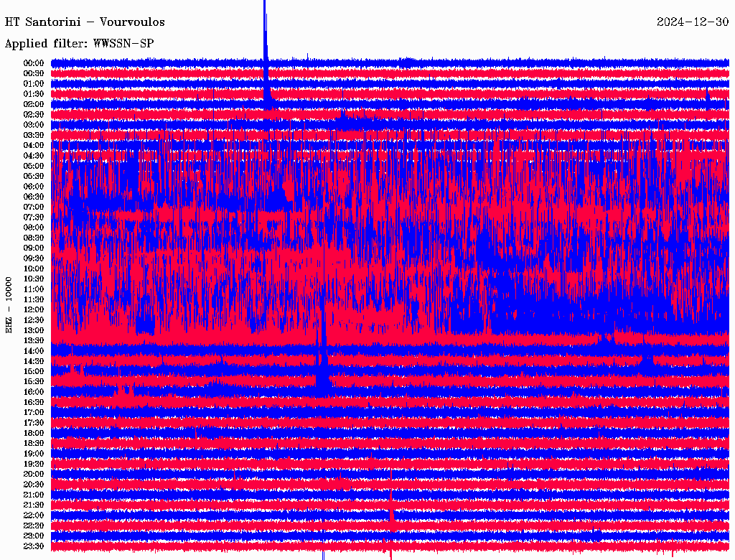Click the 11:30 time label
The height and width of the screenshot is (560, 735).
tap(34, 299)
